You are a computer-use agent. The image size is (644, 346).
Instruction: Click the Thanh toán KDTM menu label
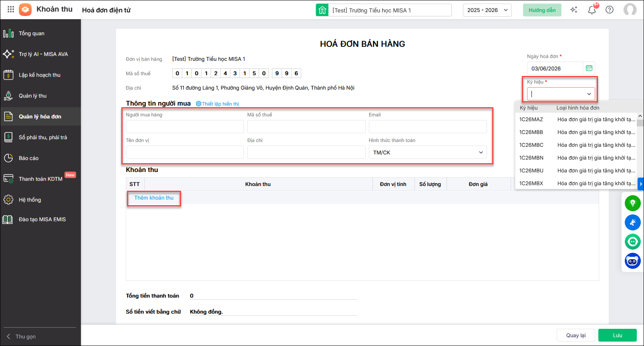[40, 179]
